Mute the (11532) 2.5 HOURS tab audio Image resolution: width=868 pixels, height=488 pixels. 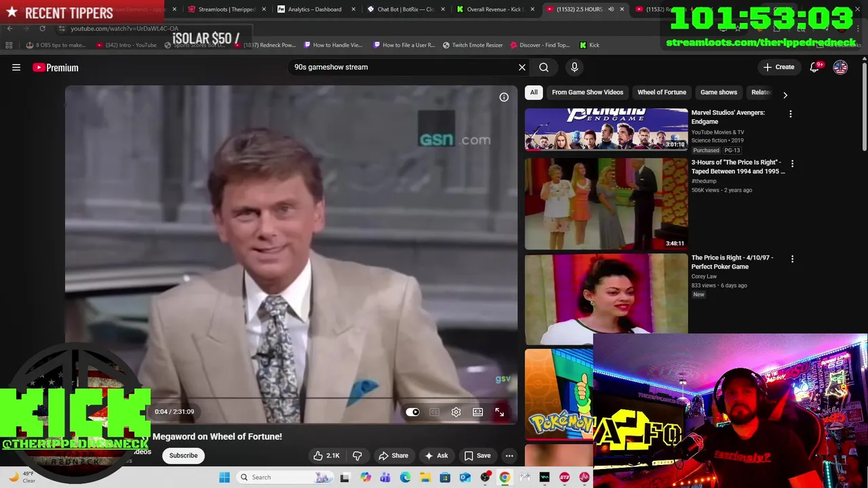tap(611, 9)
